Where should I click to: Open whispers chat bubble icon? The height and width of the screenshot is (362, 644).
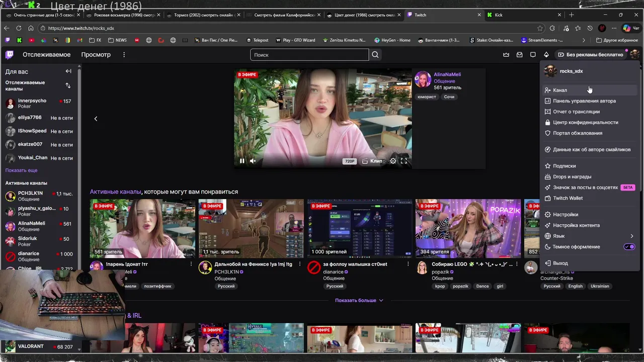tap(533, 55)
